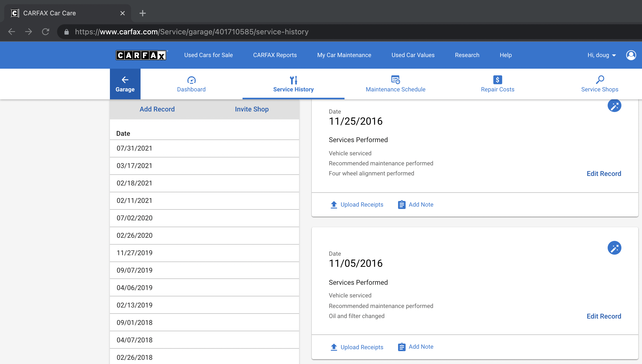
Task: Click clipboard note icon for 11/05/2016 record
Action: click(402, 347)
